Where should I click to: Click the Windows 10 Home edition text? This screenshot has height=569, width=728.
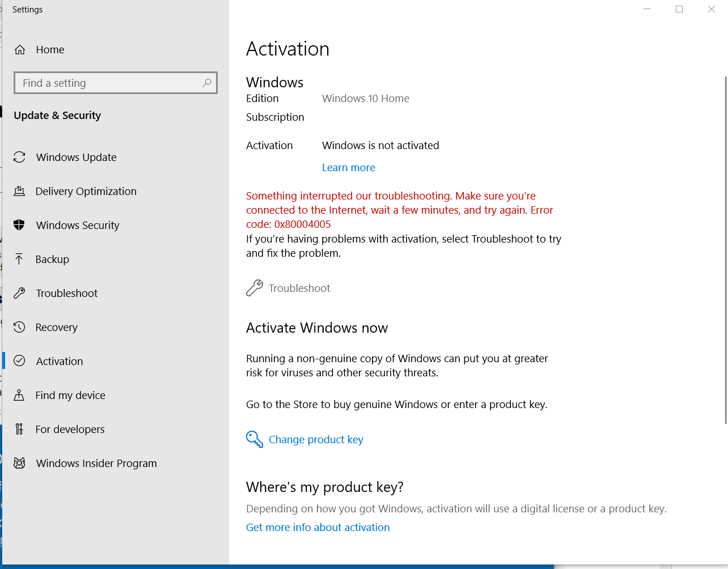tap(366, 98)
